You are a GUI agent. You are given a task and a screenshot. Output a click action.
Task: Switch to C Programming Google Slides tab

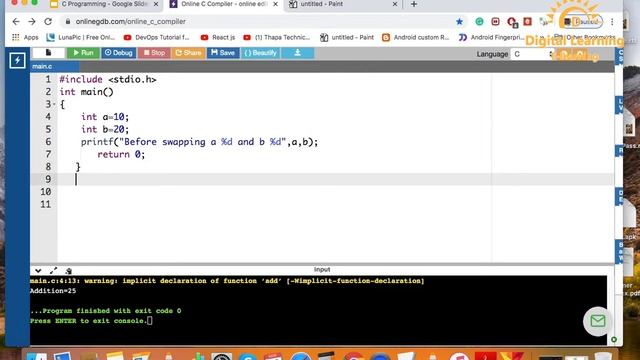click(x=104, y=4)
